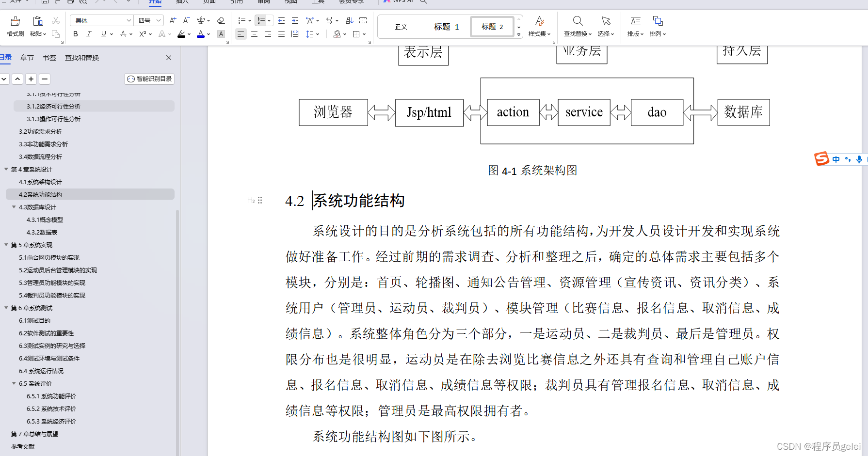The height and width of the screenshot is (456, 868).
Task: Click the Cut scissors icon
Action: (56, 20)
